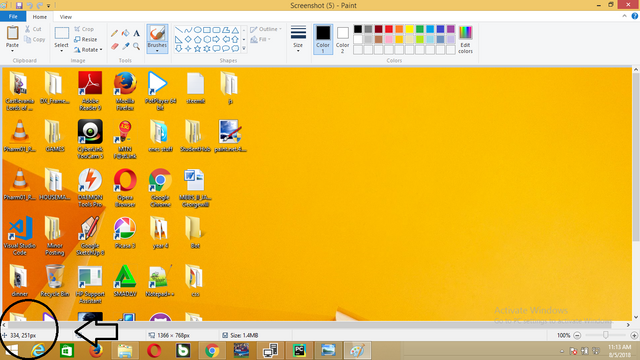The image size is (640, 360).
Task: Choose the Down arrow shape
Action: [178, 49]
